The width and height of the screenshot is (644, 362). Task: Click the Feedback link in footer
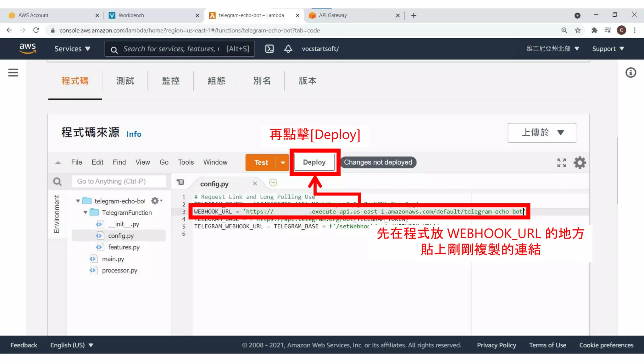point(24,345)
